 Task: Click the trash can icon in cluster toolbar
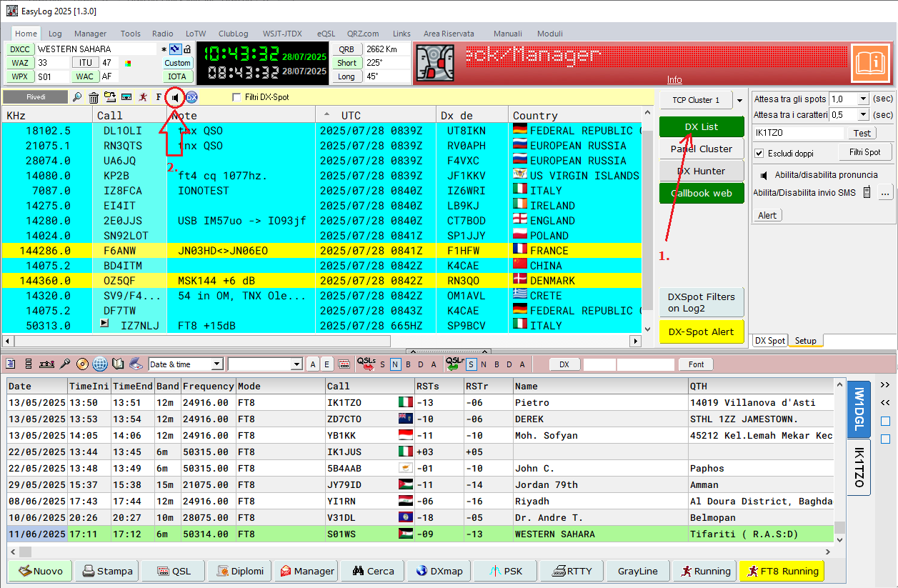pos(94,97)
